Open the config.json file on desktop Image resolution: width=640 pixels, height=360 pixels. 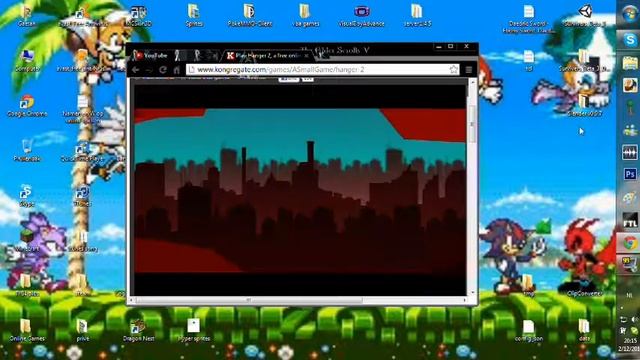tap(529, 331)
